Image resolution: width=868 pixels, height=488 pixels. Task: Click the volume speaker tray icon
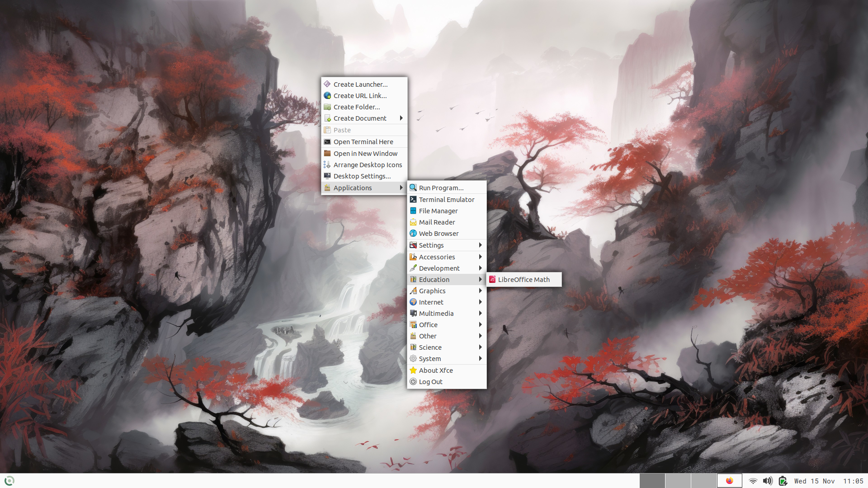coord(767,481)
